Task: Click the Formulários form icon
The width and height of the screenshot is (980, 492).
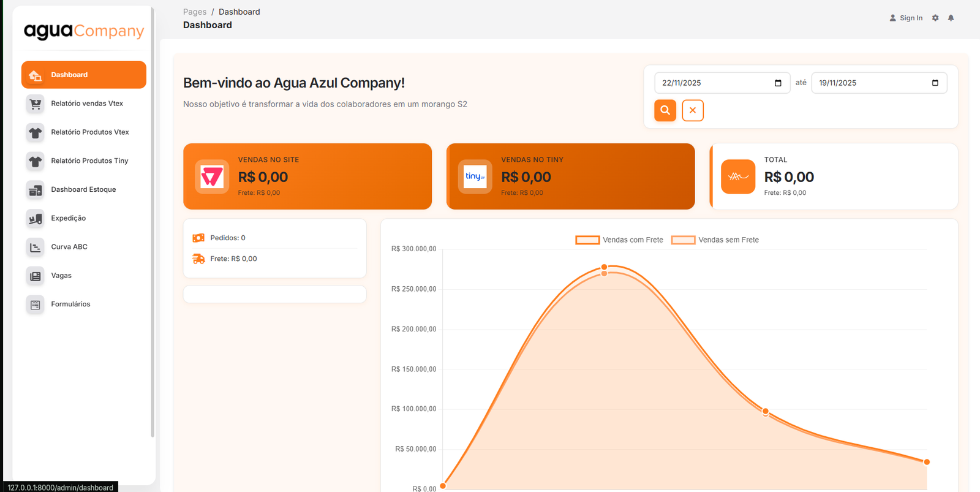Action: tap(36, 305)
